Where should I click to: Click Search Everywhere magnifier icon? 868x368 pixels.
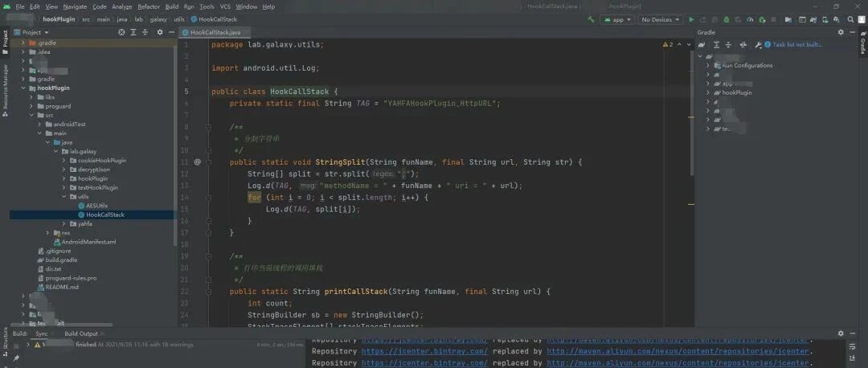pos(850,19)
